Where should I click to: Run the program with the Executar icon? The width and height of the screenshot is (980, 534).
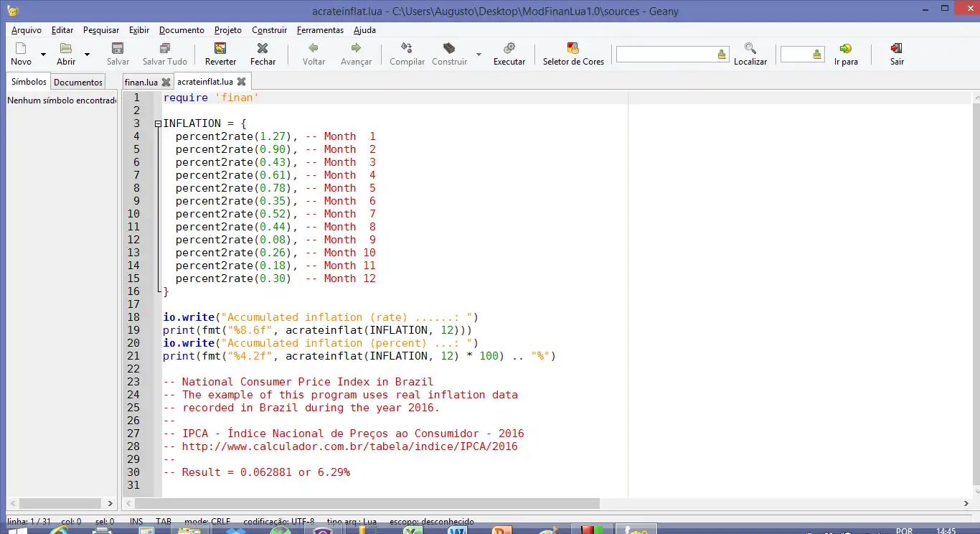(509, 49)
